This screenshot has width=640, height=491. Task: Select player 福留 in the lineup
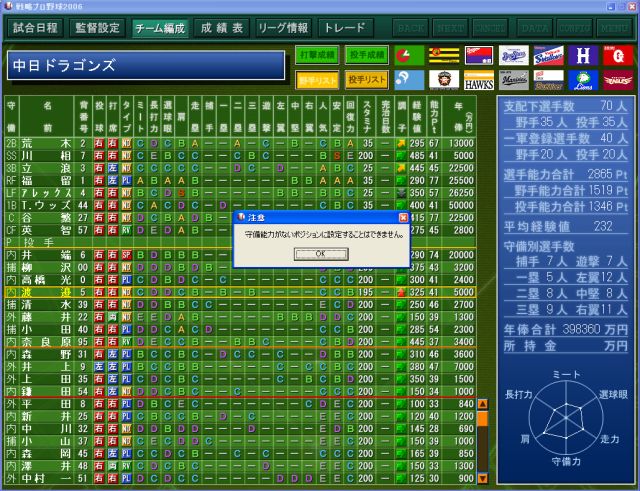click(46, 180)
